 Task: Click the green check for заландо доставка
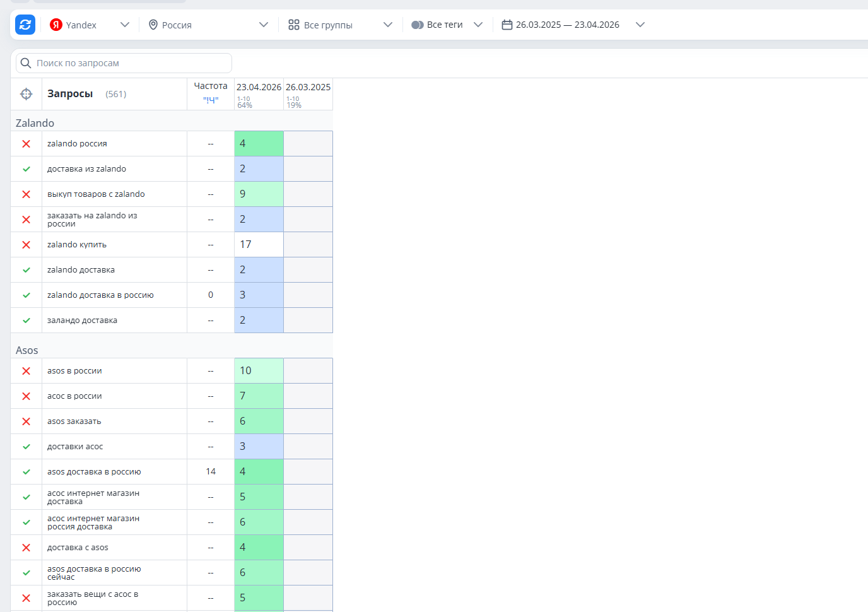(x=26, y=321)
